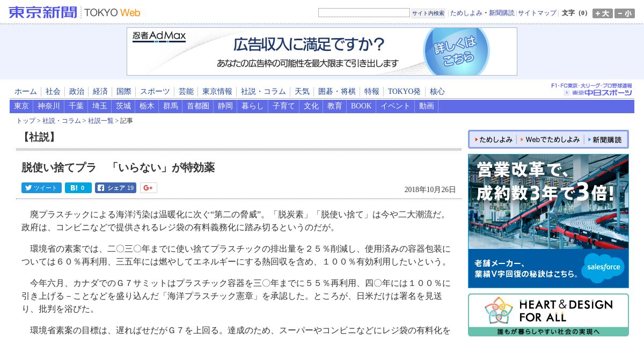Open the 東京情報 section
644x338 pixels.
click(x=217, y=91)
